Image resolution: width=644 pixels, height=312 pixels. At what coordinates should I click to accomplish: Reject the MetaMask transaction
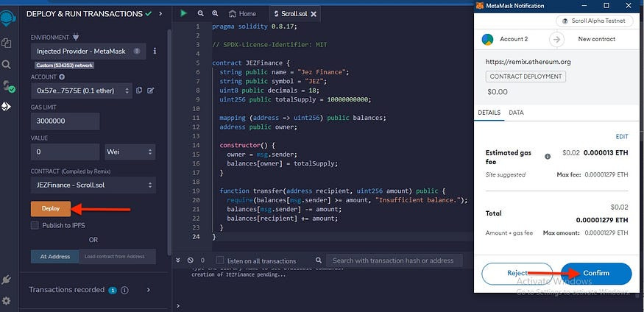coord(517,274)
